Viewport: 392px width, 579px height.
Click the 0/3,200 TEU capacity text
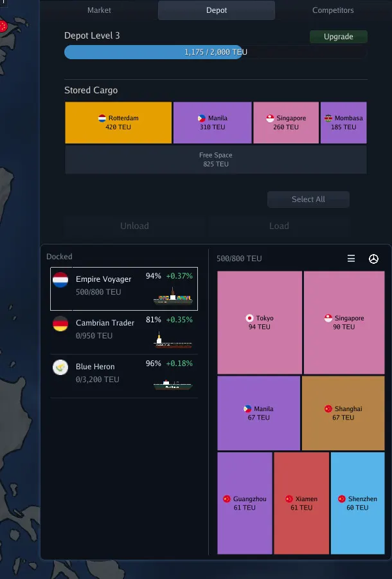(x=97, y=379)
